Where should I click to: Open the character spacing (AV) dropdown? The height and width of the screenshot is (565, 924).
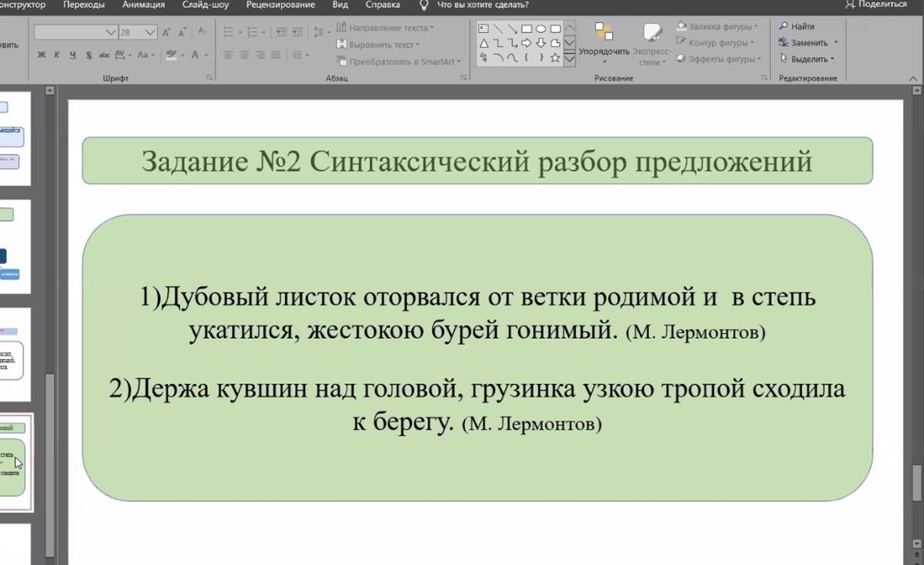click(123, 55)
